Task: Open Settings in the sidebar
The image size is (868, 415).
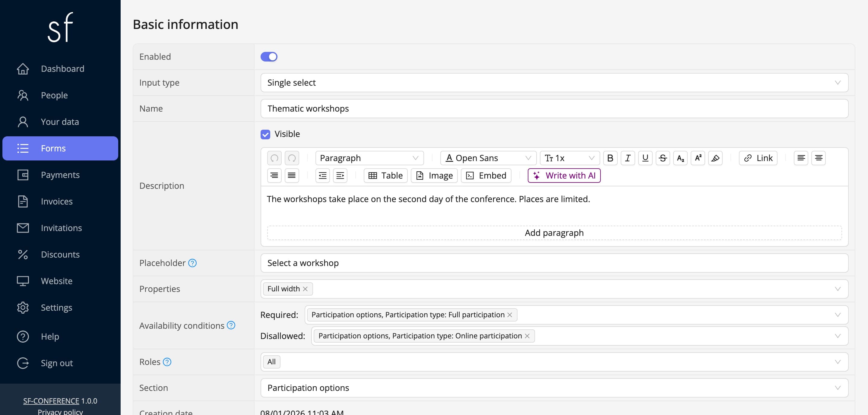Action: (x=60, y=308)
